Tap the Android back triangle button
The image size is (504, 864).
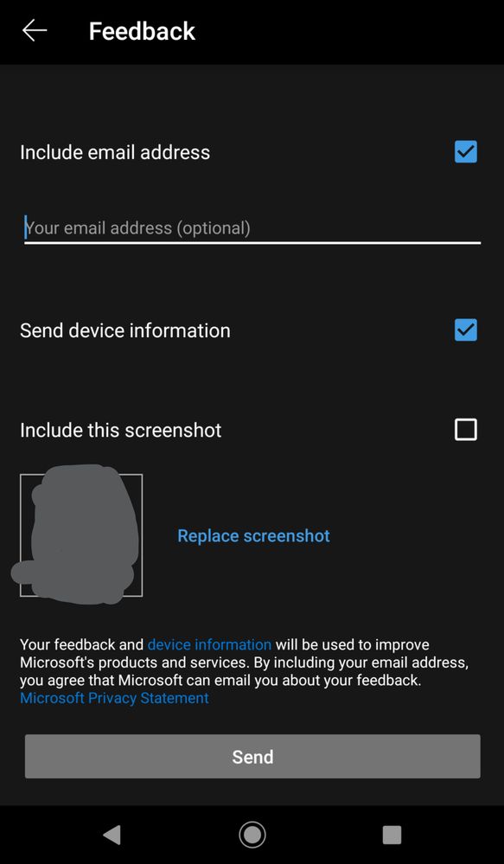112,835
